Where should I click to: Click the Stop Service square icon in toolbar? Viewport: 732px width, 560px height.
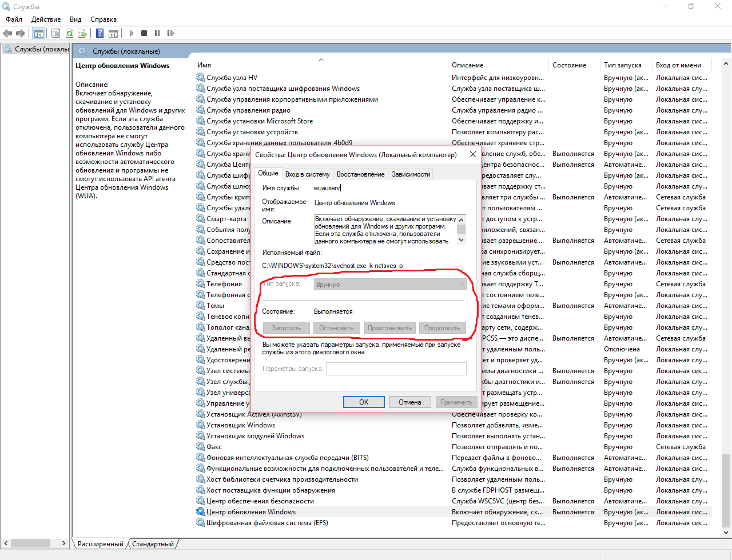(x=144, y=33)
